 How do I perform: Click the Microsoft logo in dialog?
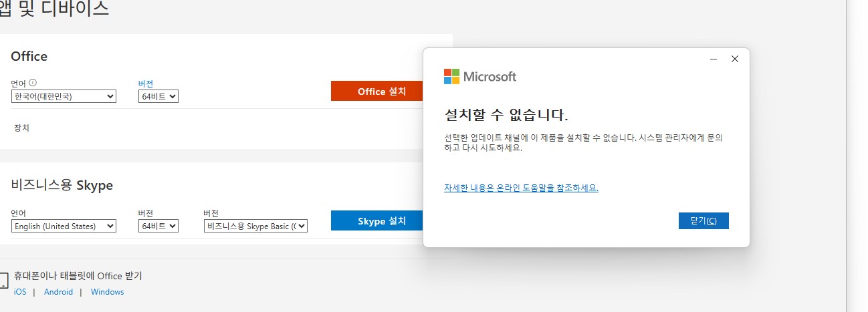click(480, 76)
